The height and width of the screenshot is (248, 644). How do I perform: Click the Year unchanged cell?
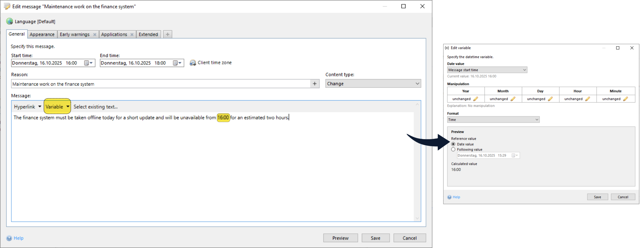466,99
